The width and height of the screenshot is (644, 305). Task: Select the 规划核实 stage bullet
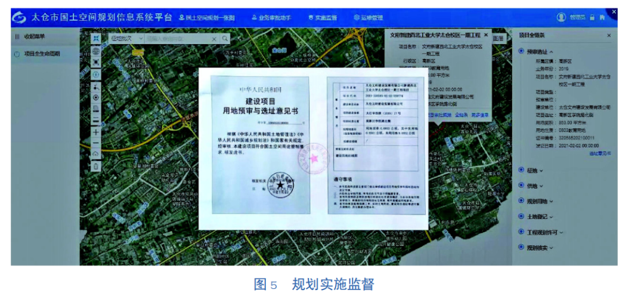pos(521,248)
